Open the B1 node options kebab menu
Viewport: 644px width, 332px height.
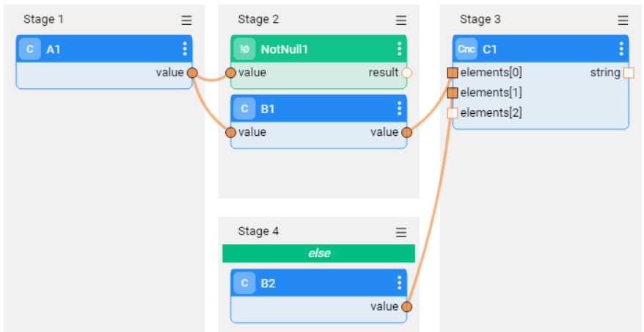[x=400, y=109]
